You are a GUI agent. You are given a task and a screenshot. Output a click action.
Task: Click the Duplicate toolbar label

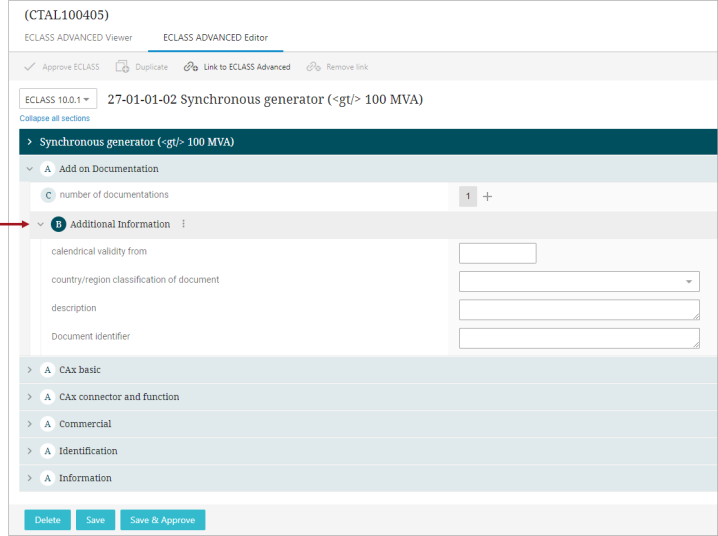coord(152,67)
